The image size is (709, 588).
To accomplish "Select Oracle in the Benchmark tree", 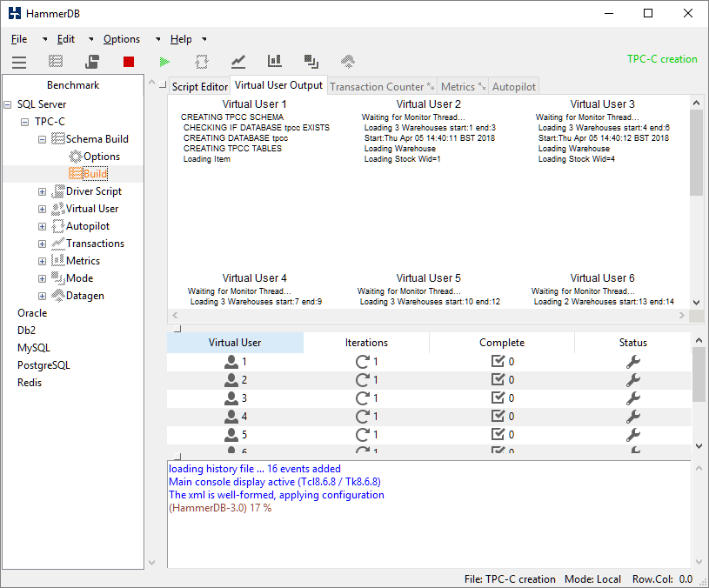I will [32, 313].
